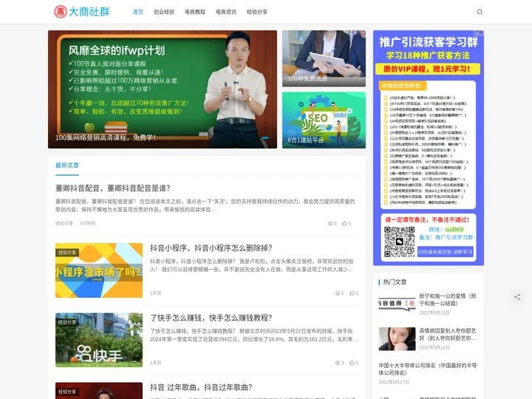This screenshot has width=532, height=399.
Task: Like the 抖音小程序 article
Action: tap(352, 293)
